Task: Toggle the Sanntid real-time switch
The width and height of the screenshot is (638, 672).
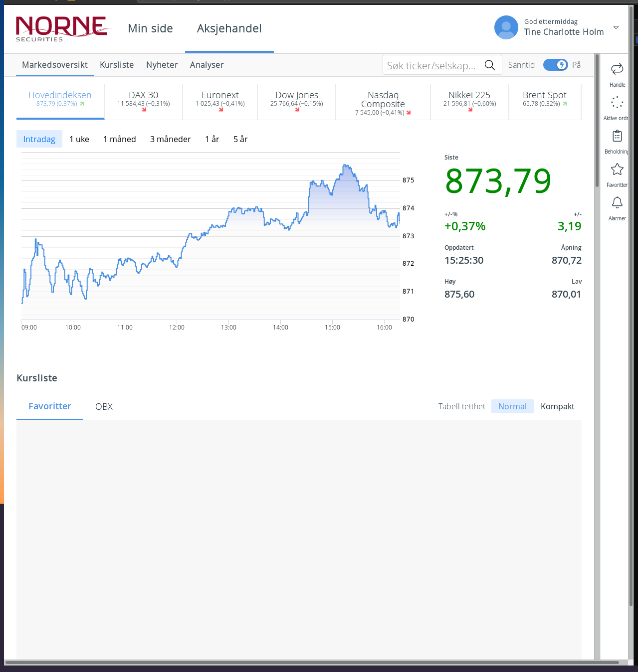Action: 555,65
